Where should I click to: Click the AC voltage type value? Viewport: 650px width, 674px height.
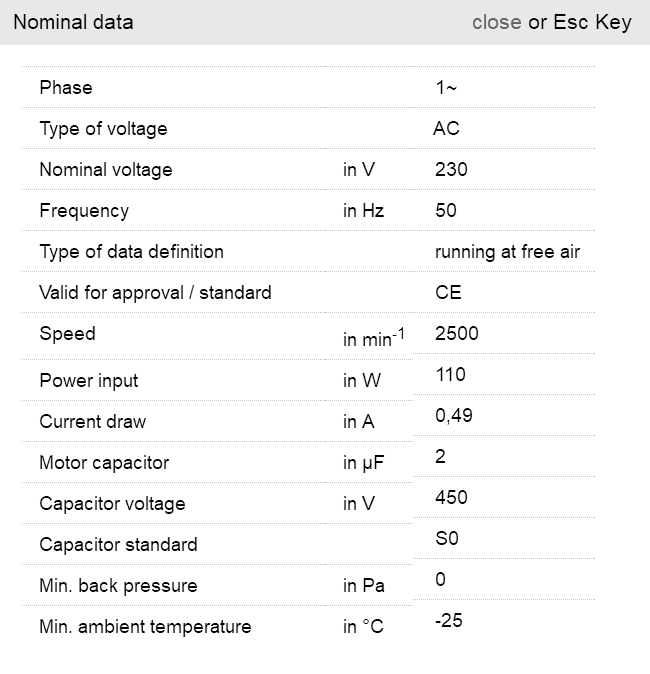pos(446,129)
